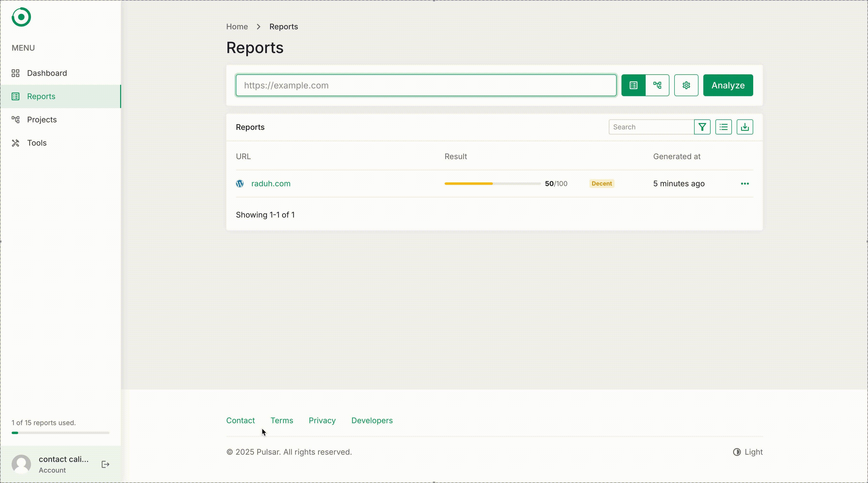The width and height of the screenshot is (868, 483).
Task: Click the Projects tree icon in sidebar
Action: click(15, 120)
